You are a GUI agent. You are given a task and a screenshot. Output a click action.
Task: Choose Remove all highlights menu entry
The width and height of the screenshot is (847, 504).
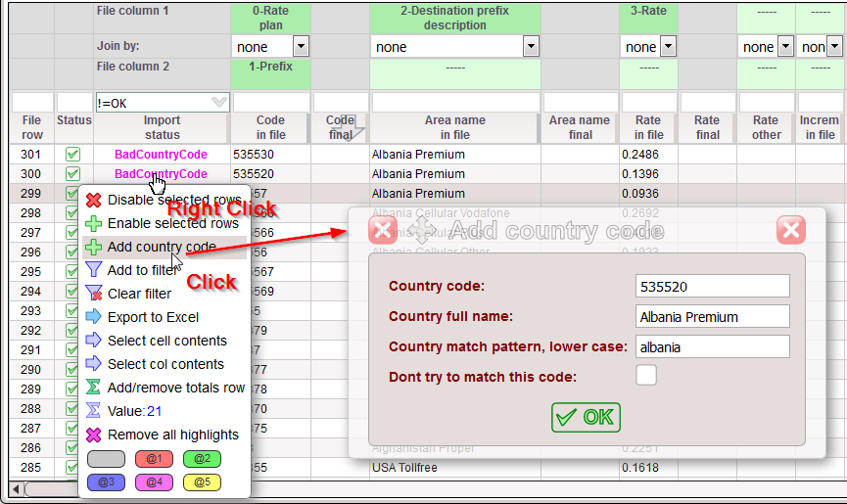(165, 435)
